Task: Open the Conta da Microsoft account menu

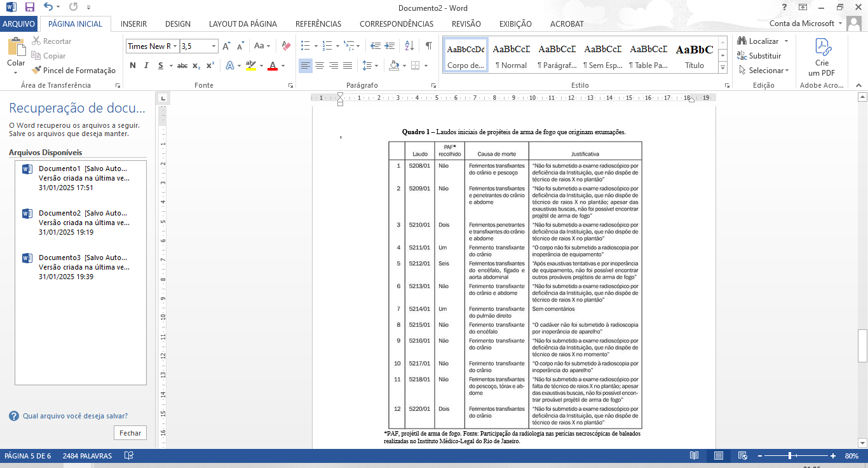Action: coord(806,24)
